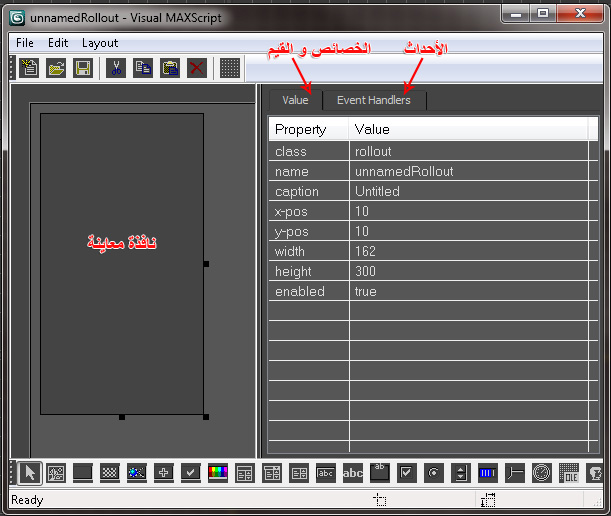Click the Ready status bar text
The width and height of the screenshot is (611, 516).
tap(27, 500)
